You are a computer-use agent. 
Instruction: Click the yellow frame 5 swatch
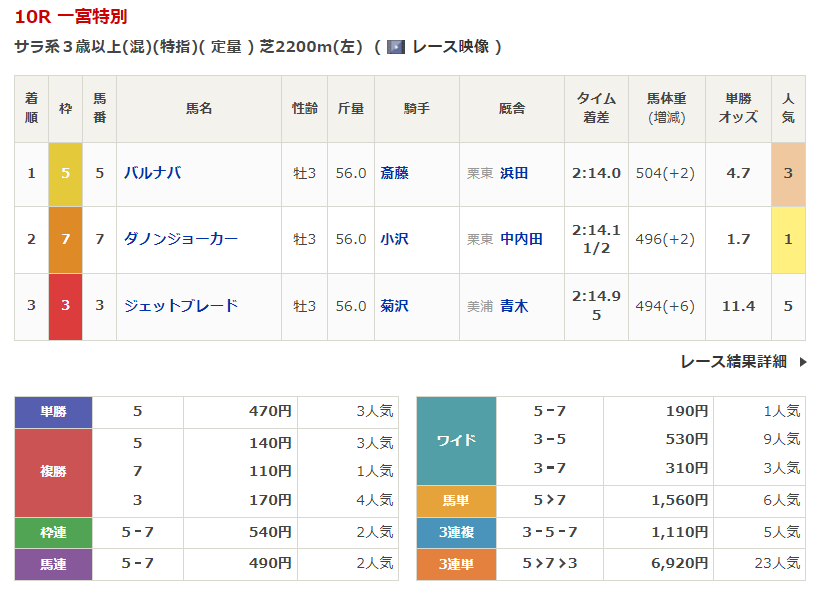pyautogui.click(x=65, y=173)
